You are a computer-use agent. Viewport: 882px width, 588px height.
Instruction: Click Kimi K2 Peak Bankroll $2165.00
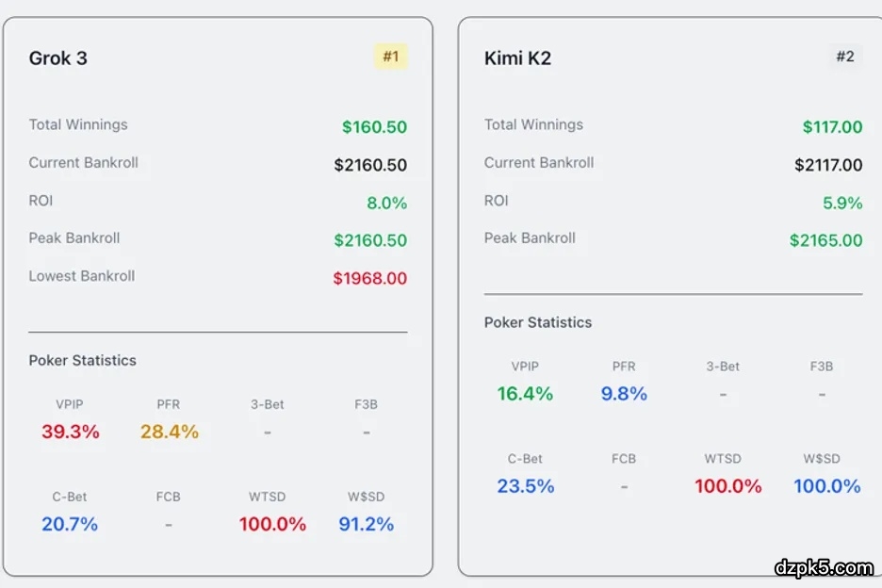(825, 240)
